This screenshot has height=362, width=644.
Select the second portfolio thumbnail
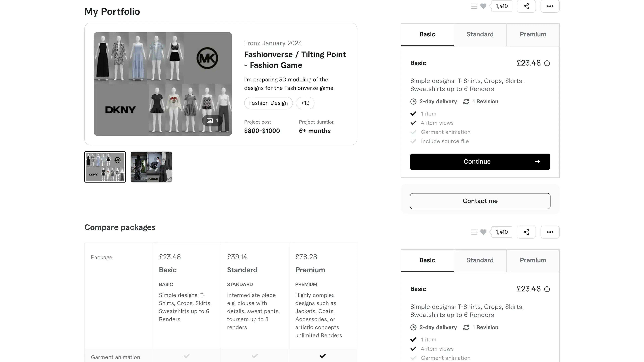[x=151, y=167]
